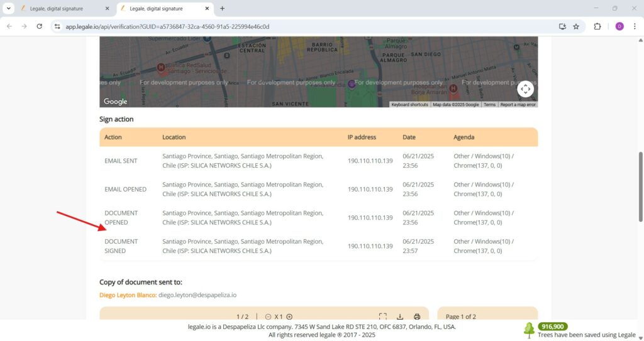
Task: Select the DOCUMENT OPENED action cell
Action: tap(121, 217)
